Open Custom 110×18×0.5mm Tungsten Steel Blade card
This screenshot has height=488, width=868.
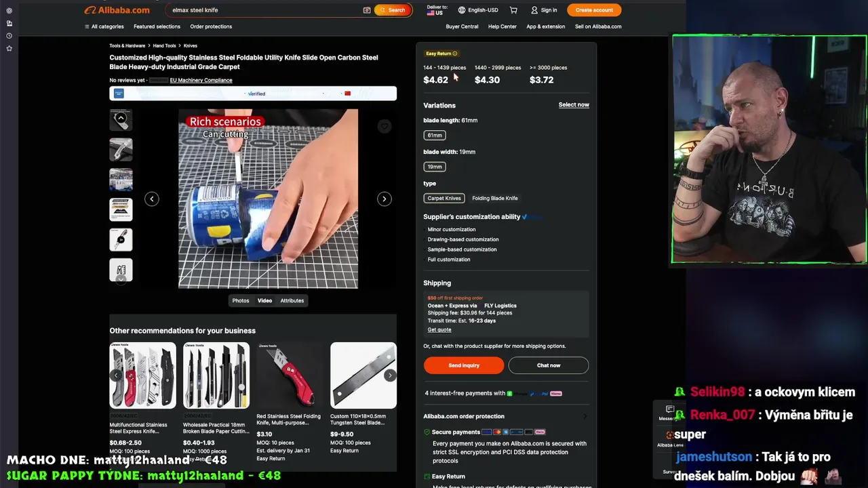(363, 400)
